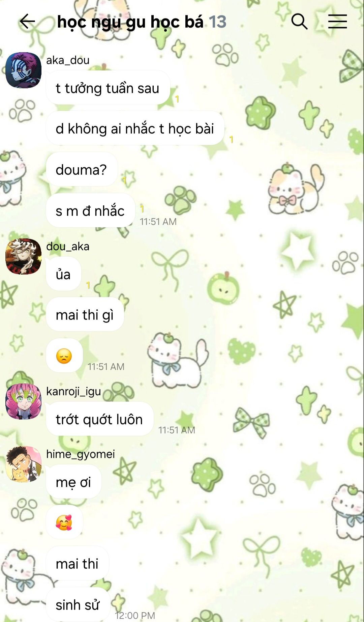Select the message 't tưởng tuần sau'
This screenshot has height=622, width=364.
[x=108, y=88]
